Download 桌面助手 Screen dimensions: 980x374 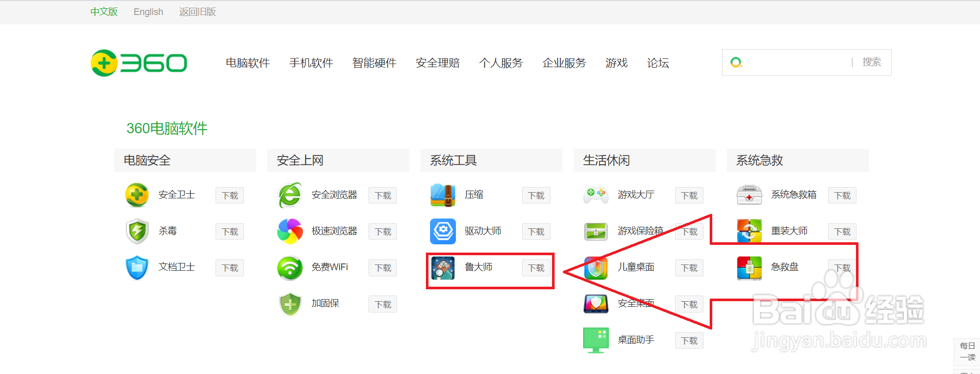tap(689, 340)
